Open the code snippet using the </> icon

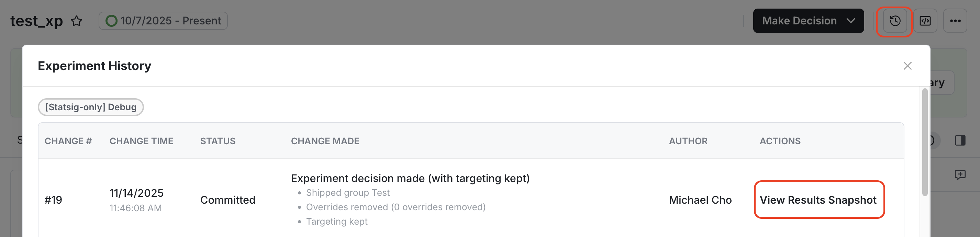coord(926,21)
